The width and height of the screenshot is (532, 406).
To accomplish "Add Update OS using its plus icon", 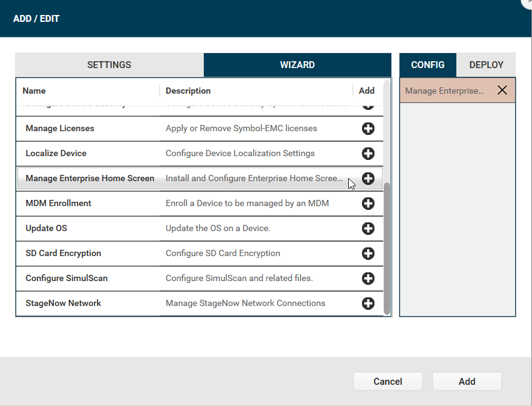I will (x=368, y=229).
